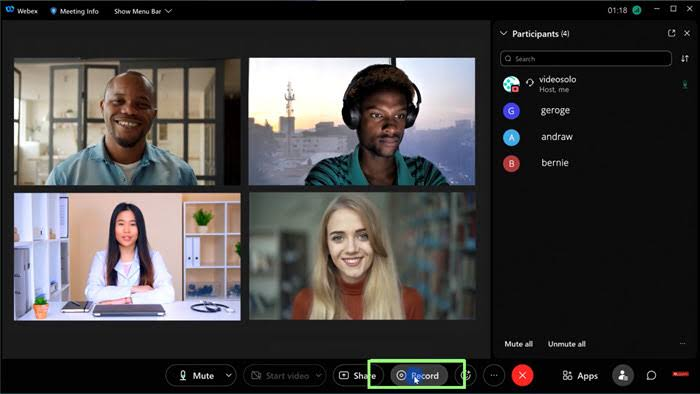The height and width of the screenshot is (394, 700).
Task: Expand the Show Menu Bar dropdown
Action: point(143,11)
